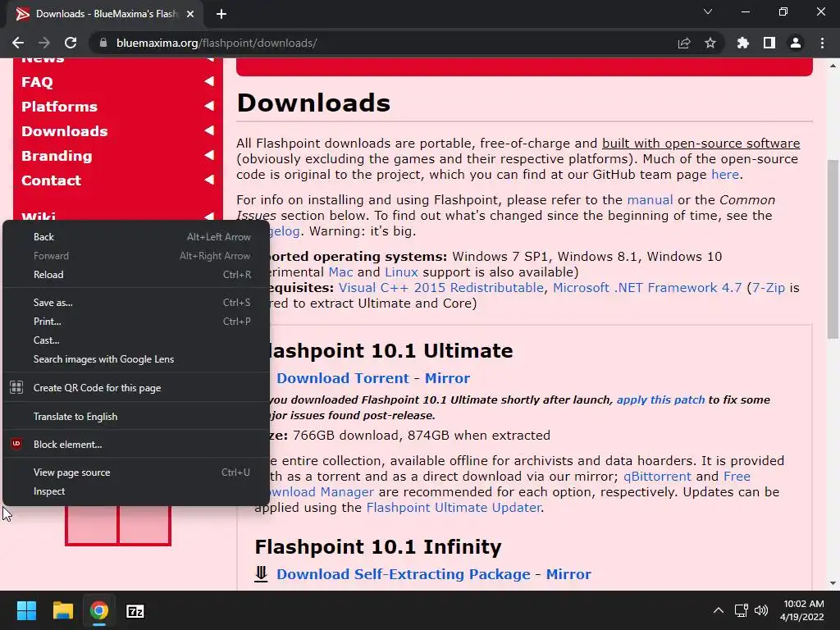Choose Translate to English
The width and height of the screenshot is (840, 630).
click(135, 416)
